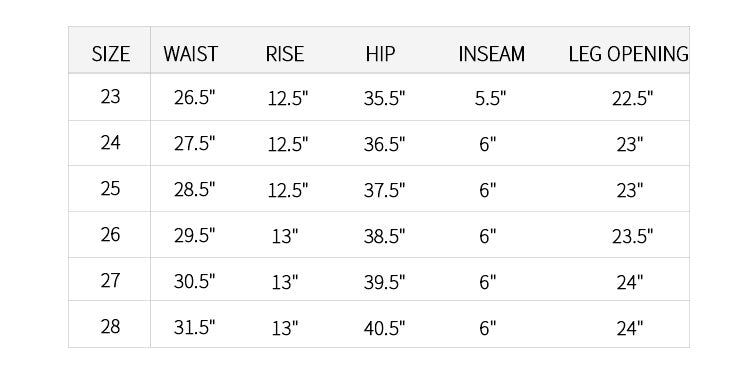Click the 31.5" waist measurement
Image resolution: width=750 pixels, height=374 pixels.
tap(195, 328)
